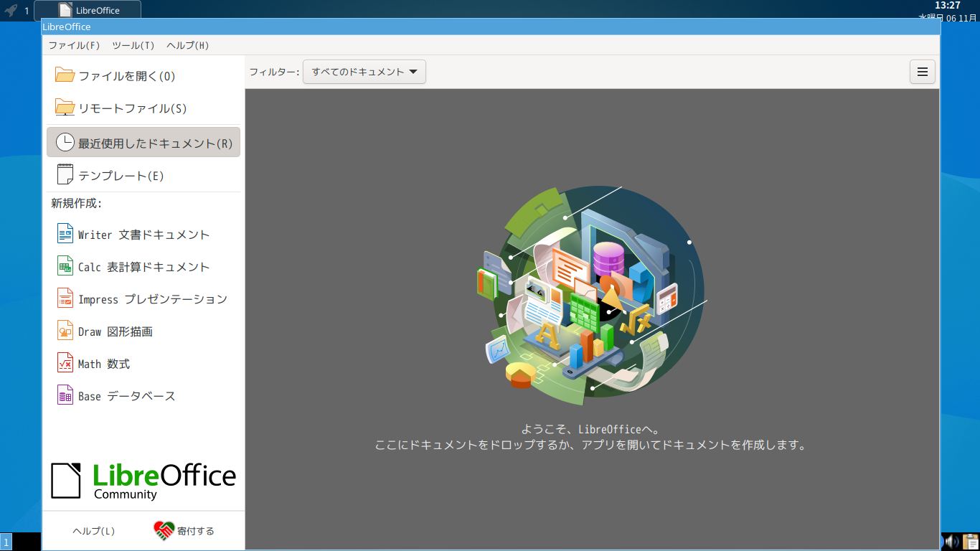980x551 pixels.
Task: Select workspace 1 in the bottom-left pager
Action: (x=6, y=542)
